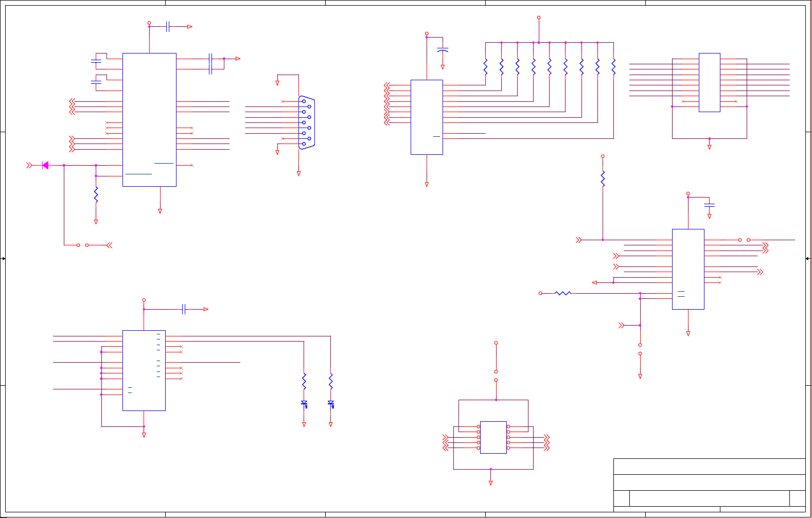Select the horizontal resistor left of the right-middle IC
The width and height of the screenshot is (812, 518).
563,293
